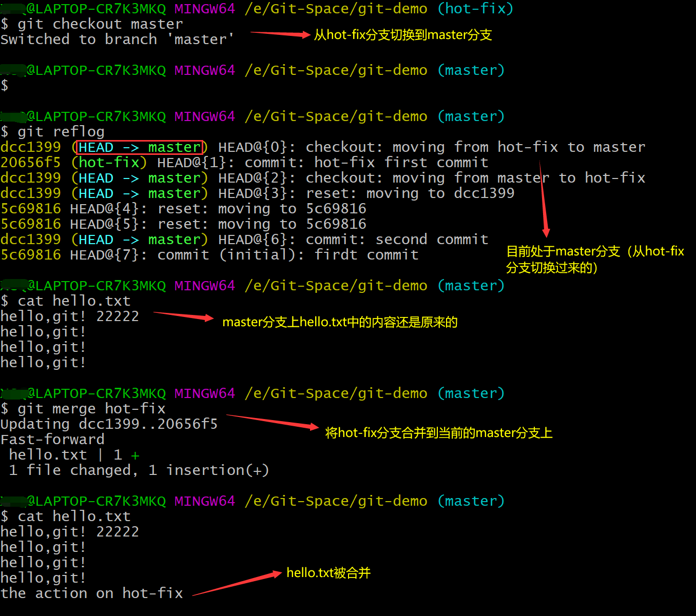This screenshot has height=616, width=696.
Task: Select the HEAD@{0} checkout reflog line
Action: coord(323,147)
